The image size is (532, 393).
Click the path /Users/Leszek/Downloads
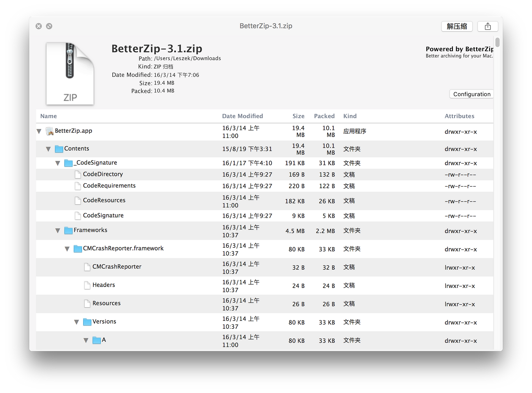187,58
